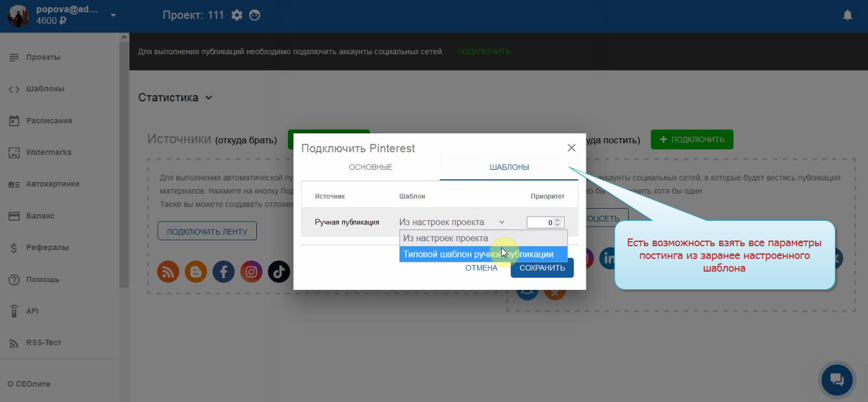Screen dimensions: 868x402
Task: Go to Шаблоны sidebar item
Action: coord(45,89)
